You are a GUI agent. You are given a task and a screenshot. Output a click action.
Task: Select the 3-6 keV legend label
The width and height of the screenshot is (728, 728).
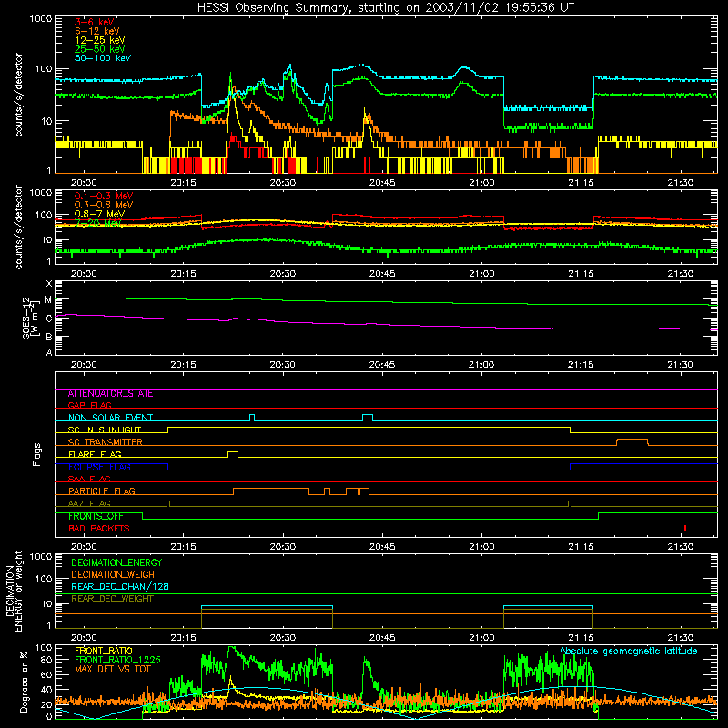pos(95,22)
